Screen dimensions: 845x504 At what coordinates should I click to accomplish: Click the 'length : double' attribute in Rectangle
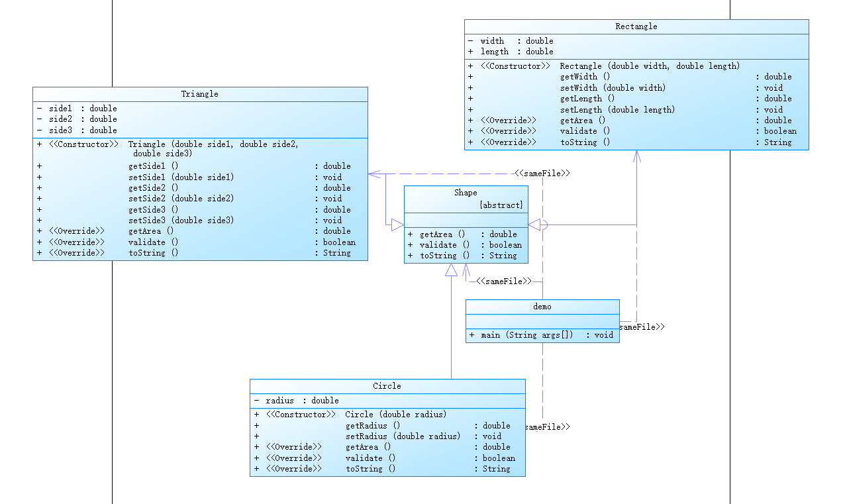click(511, 52)
